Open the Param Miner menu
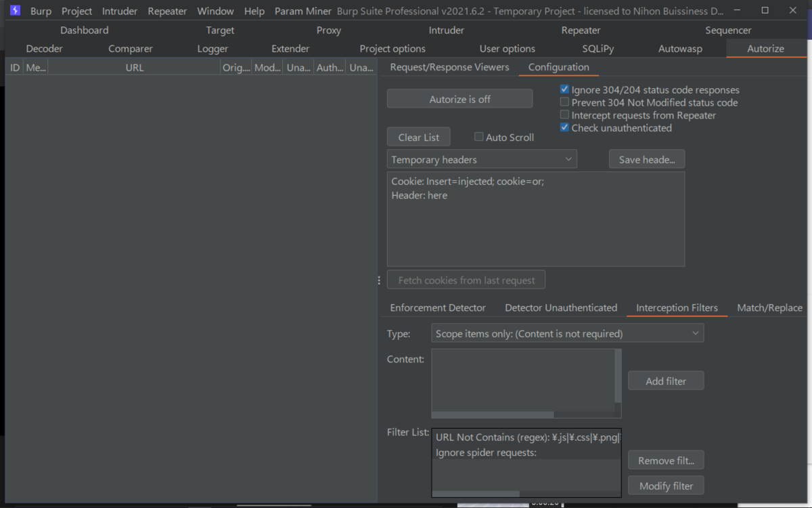This screenshot has height=508, width=812. tap(303, 11)
